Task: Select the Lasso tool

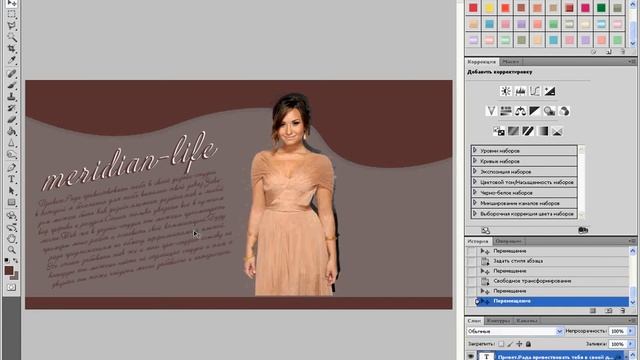Action: pos(11,26)
